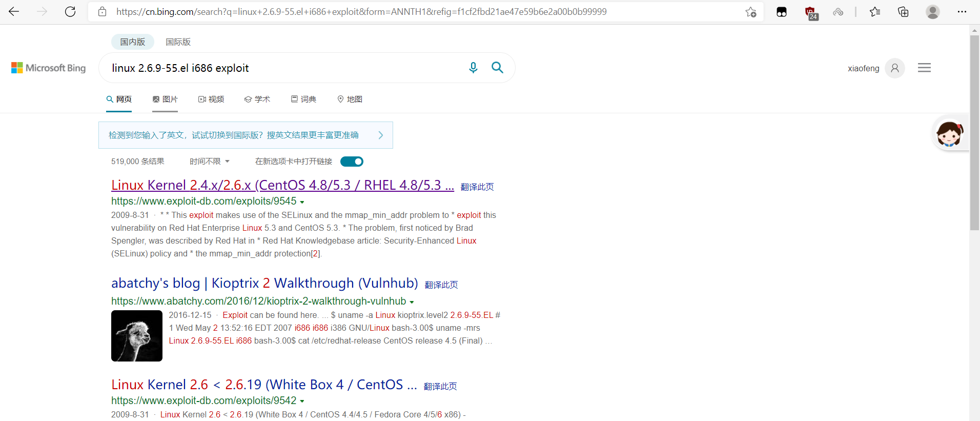This screenshot has height=421, width=980.
Task: Open the Favorites list icon
Action: coord(875,12)
